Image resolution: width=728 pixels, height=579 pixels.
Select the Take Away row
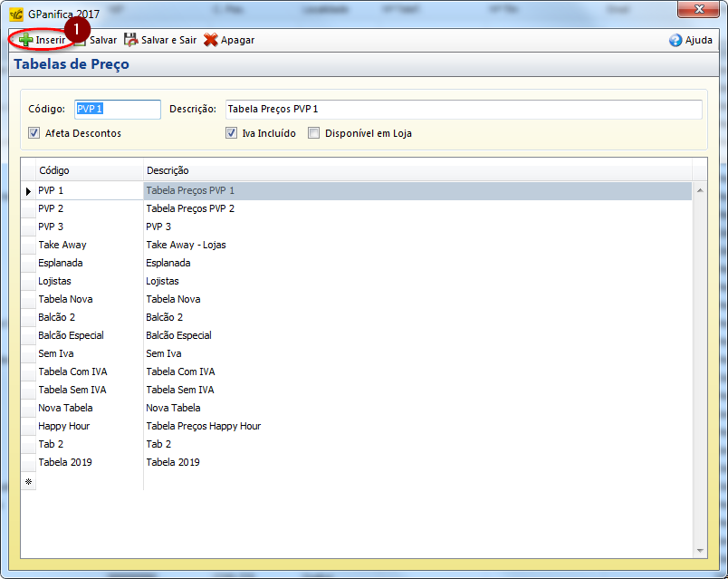[x=62, y=245]
